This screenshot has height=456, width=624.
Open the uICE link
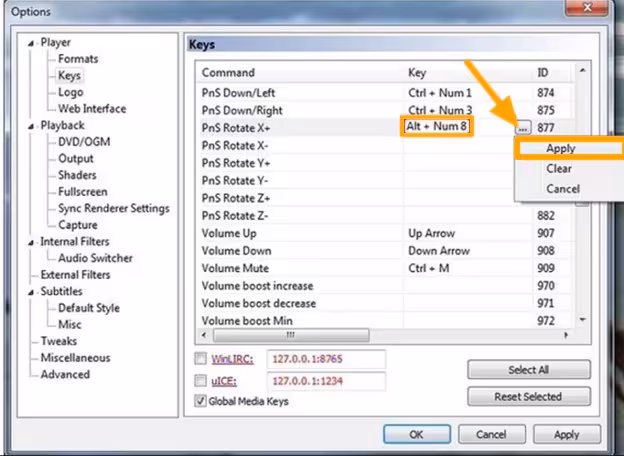(224, 381)
